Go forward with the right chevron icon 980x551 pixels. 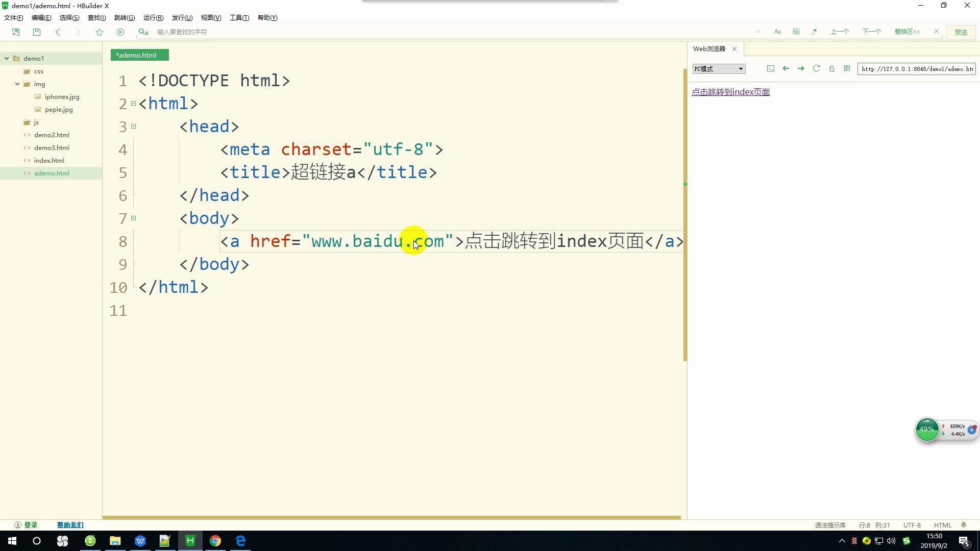tap(78, 32)
